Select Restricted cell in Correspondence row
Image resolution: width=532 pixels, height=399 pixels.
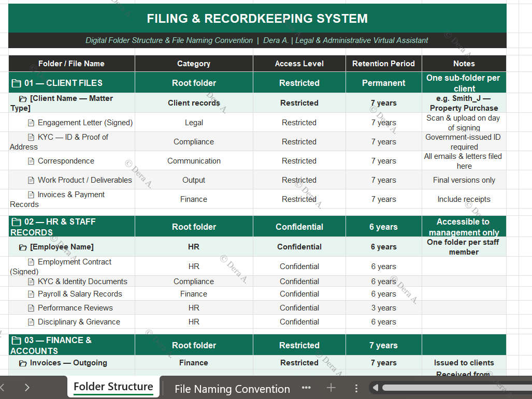pos(299,161)
